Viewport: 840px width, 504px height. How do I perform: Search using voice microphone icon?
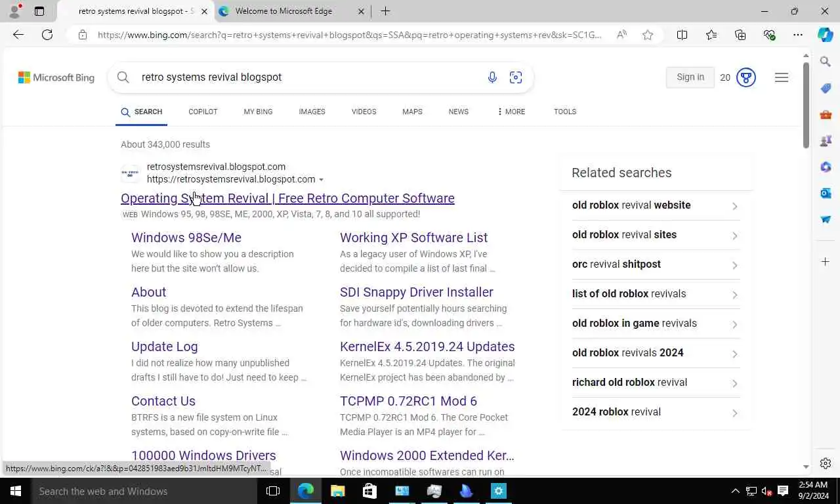click(492, 77)
